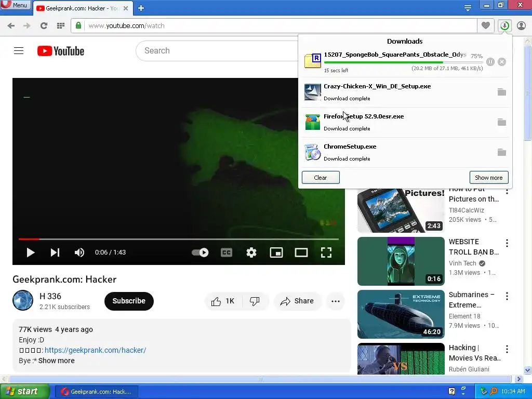Open the H 336 channel avatar
The width and height of the screenshot is (532, 399).
tap(23, 300)
